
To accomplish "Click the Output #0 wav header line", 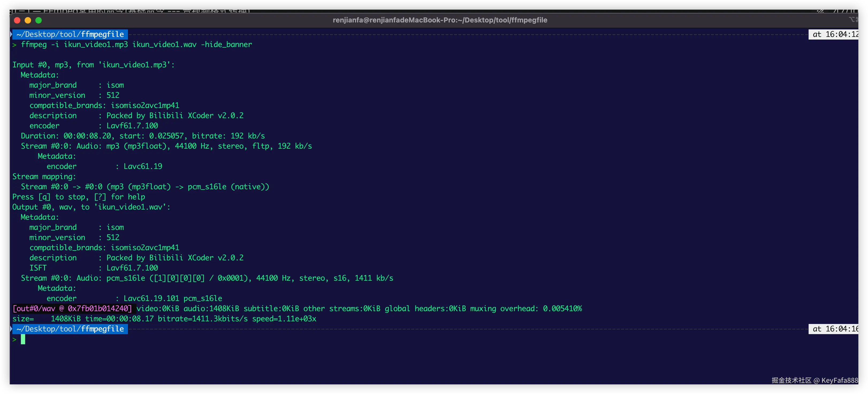I will coord(91,207).
